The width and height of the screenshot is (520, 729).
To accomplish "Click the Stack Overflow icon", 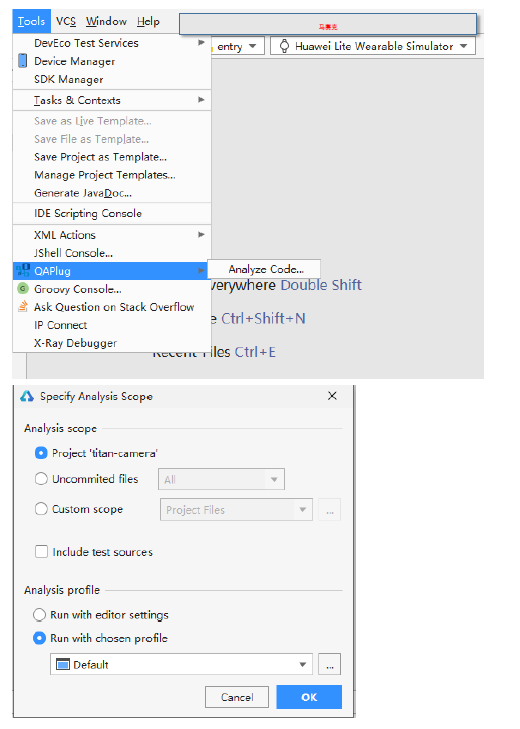I will [x=22, y=307].
